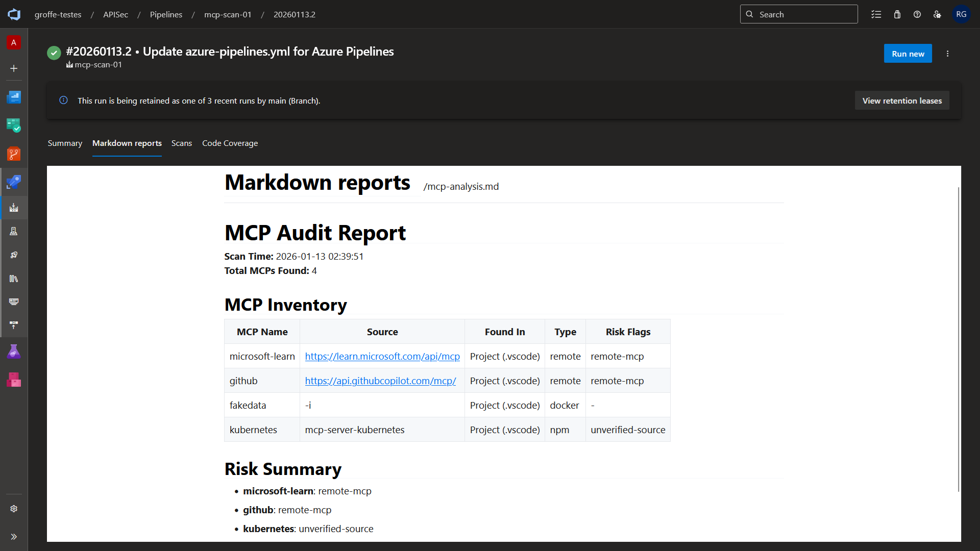
Task: Switch to the Summary tab
Action: 65,143
